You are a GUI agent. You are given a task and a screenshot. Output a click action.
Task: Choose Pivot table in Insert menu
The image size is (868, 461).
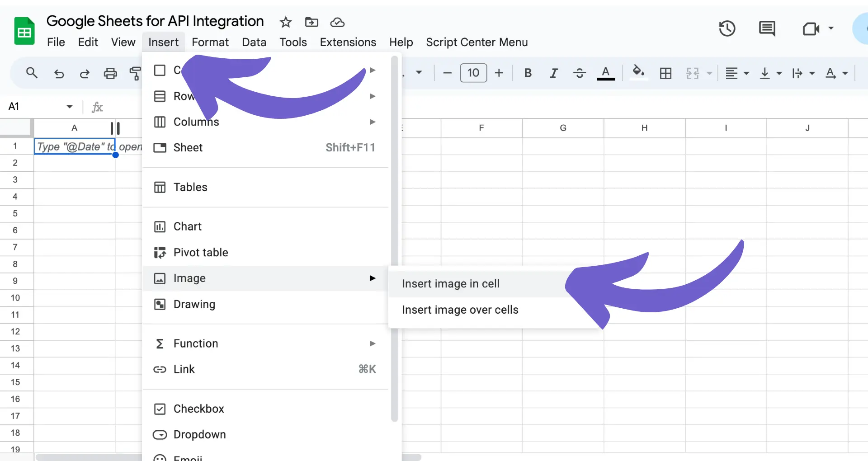pos(266,252)
